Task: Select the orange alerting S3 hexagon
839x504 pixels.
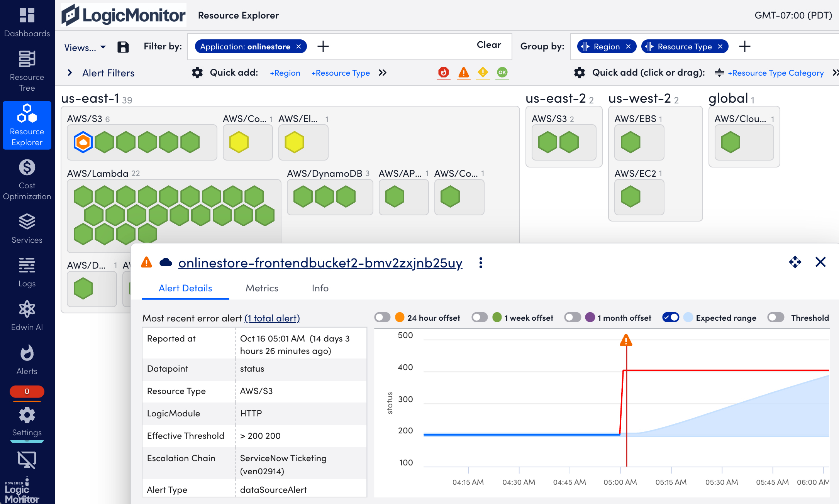Action: tap(83, 142)
